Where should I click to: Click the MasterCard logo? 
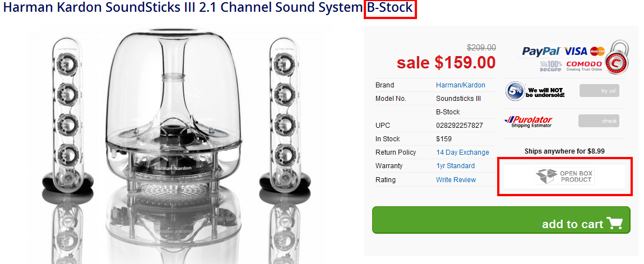[597, 51]
